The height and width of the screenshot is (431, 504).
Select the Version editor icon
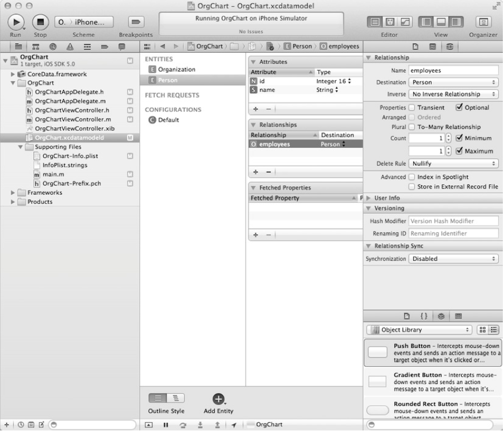405,22
